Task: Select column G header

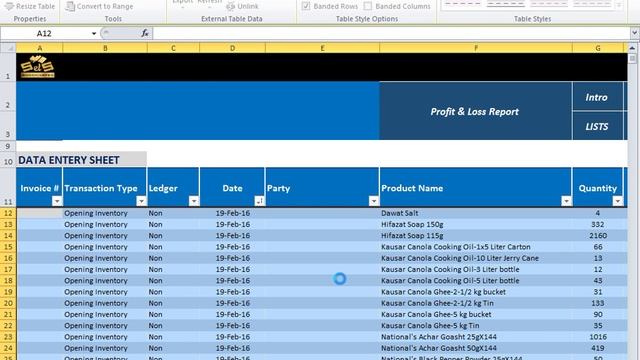Action: pyautogui.click(x=598, y=48)
